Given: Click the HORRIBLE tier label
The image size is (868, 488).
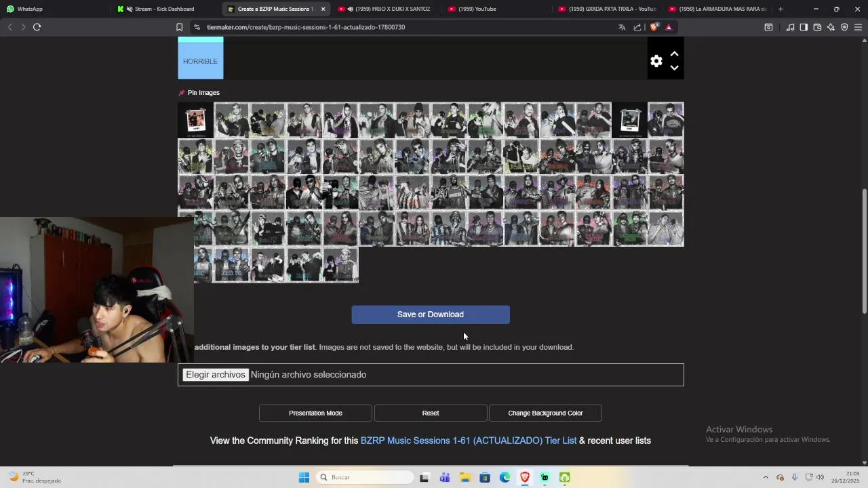Looking at the screenshot, I should [200, 61].
